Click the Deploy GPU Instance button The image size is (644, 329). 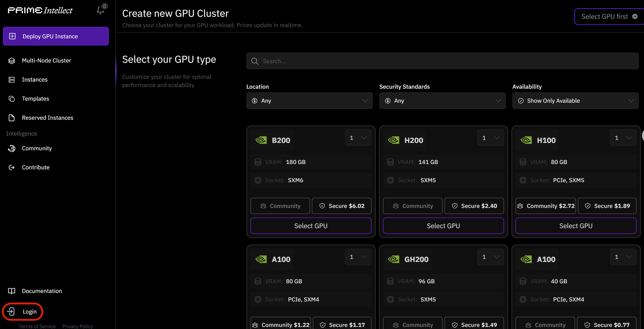click(56, 36)
